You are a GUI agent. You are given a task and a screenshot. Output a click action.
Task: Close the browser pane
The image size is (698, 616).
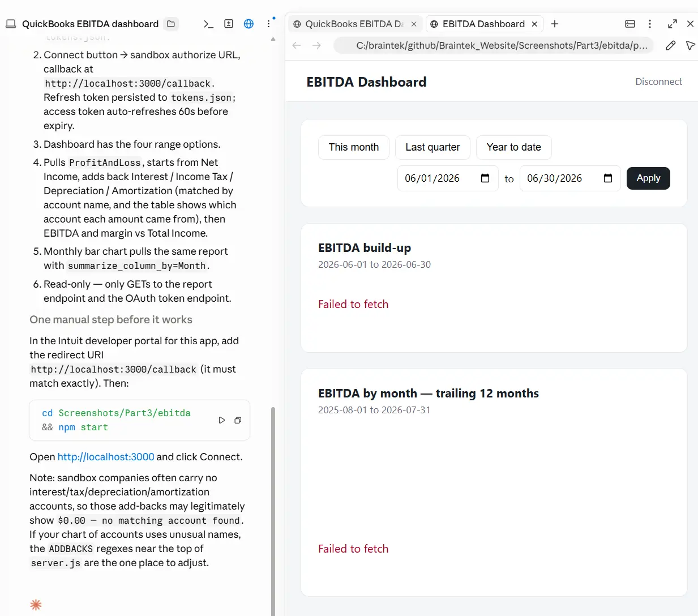[690, 24]
